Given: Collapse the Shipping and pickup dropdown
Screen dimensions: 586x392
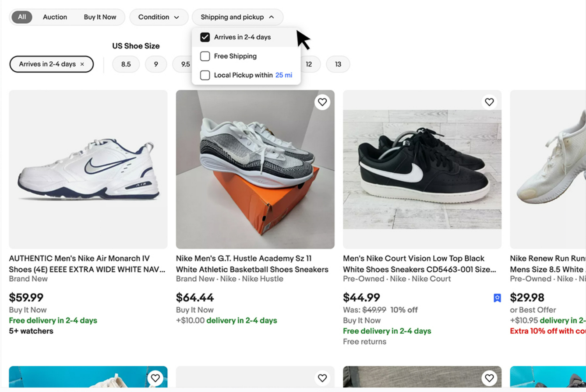Looking at the screenshot, I should pyautogui.click(x=237, y=17).
